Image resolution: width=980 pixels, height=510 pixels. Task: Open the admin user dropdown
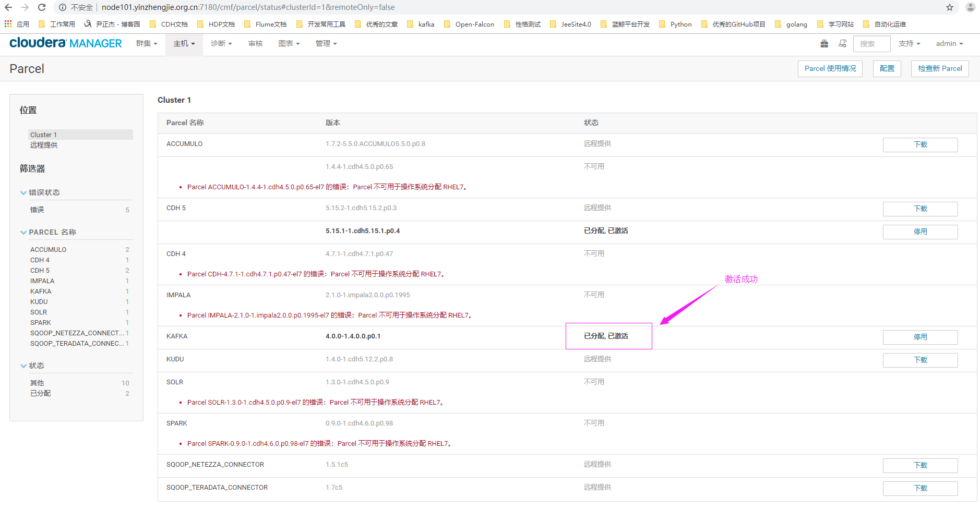click(949, 44)
